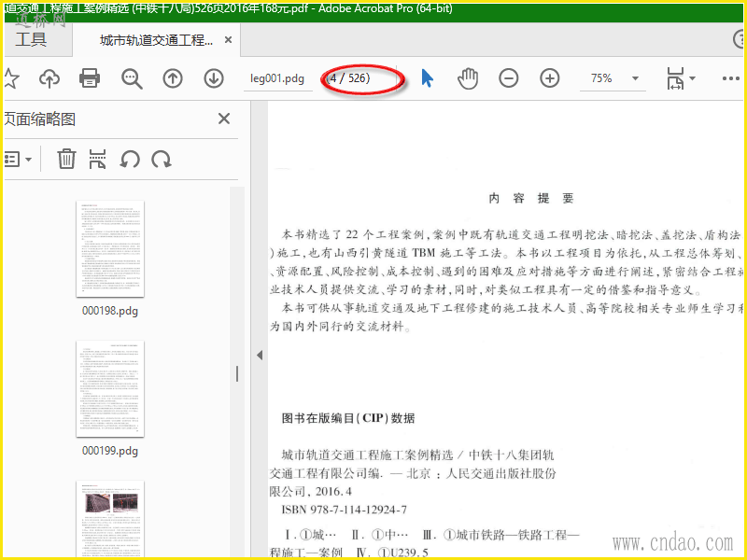Go to previous page arrow
This screenshot has height=560, width=747.
[173, 78]
